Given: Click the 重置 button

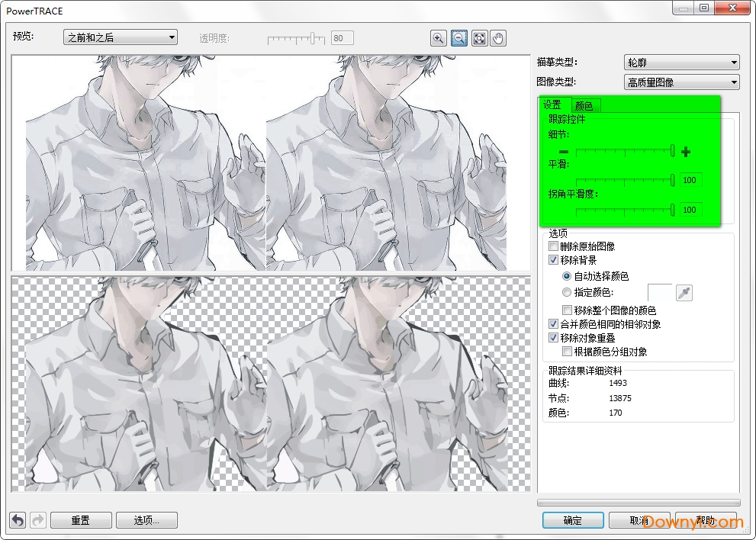Looking at the screenshot, I should coord(80,519).
